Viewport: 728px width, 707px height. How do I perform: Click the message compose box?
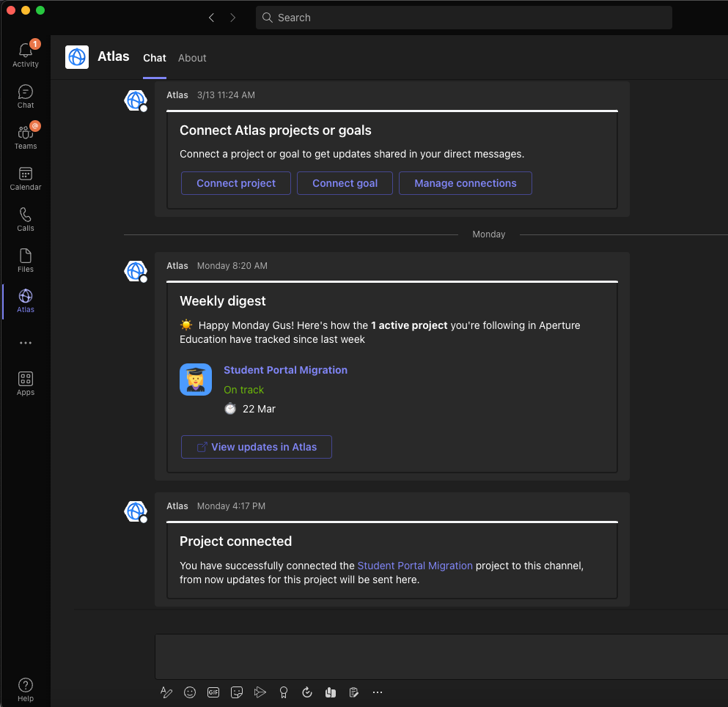(441, 656)
